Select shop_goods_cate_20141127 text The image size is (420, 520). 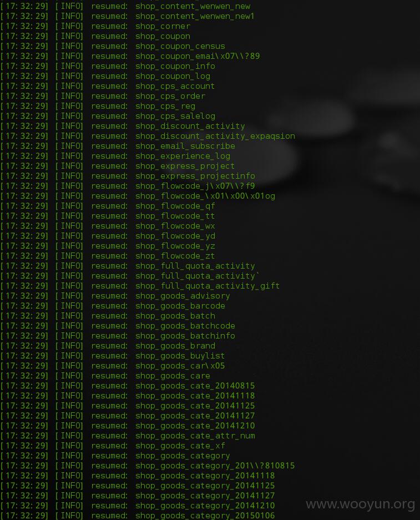click(195, 416)
